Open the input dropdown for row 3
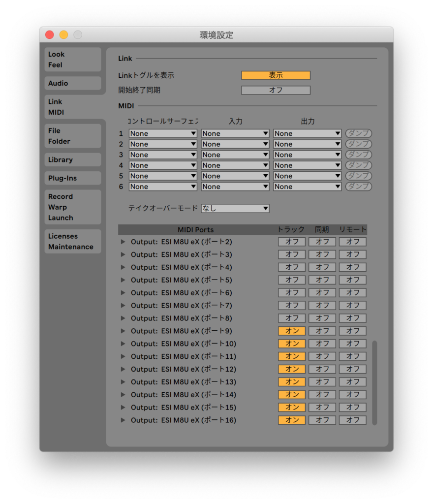The image size is (433, 504). tap(235, 155)
